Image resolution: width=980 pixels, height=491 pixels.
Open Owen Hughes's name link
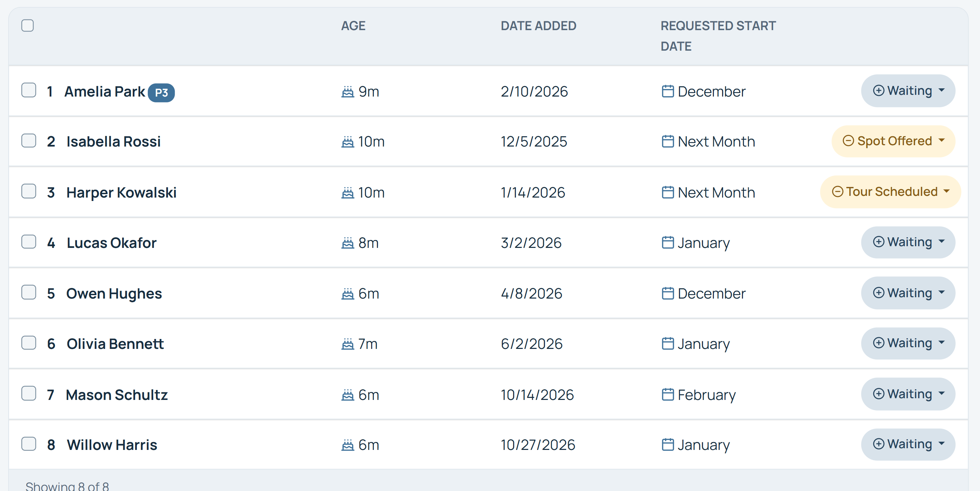point(114,294)
